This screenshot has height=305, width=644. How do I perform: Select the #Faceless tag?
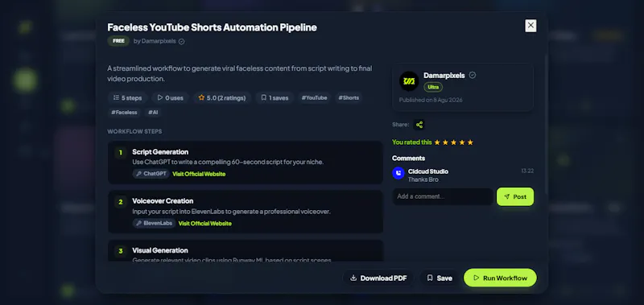coord(125,113)
